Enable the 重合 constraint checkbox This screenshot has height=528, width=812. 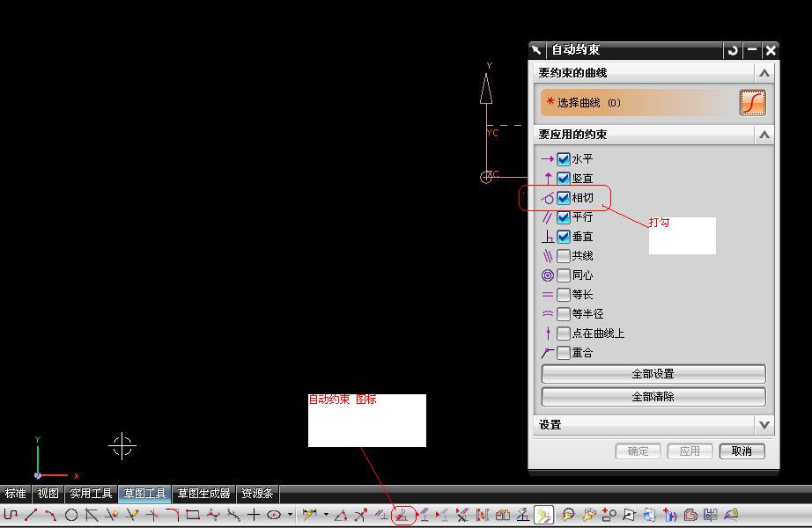[564, 353]
